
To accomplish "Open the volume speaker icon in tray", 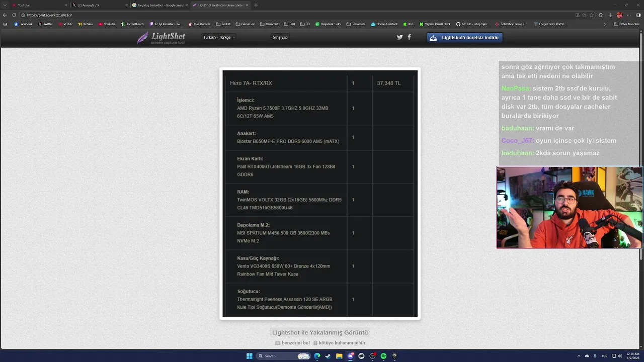I will (619, 356).
